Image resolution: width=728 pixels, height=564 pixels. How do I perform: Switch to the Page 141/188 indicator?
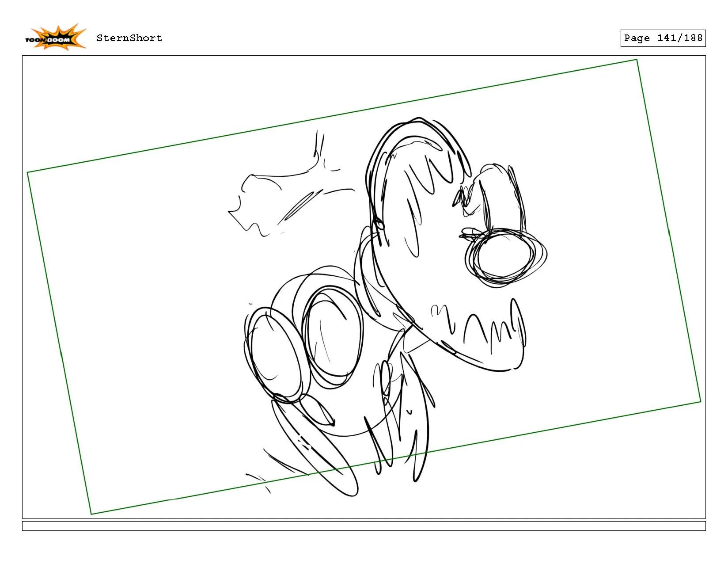pos(663,38)
